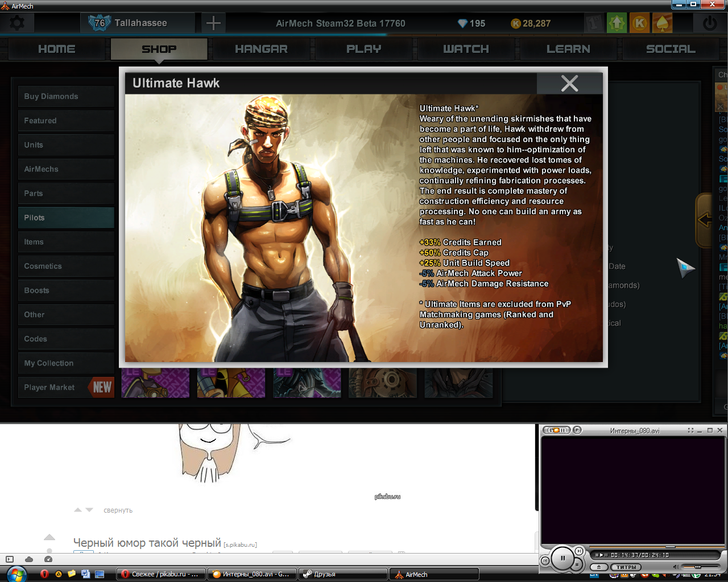Screen dimensions: 728x582
Task: Click the green up-arrow boost icon
Action: (x=617, y=23)
